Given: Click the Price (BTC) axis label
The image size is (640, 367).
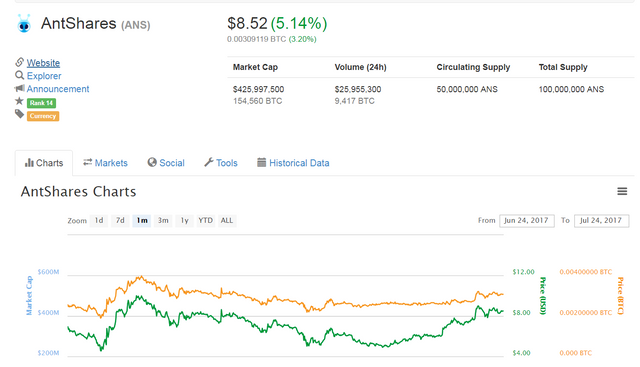Looking at the screenshot, I should tap(620, 296).
